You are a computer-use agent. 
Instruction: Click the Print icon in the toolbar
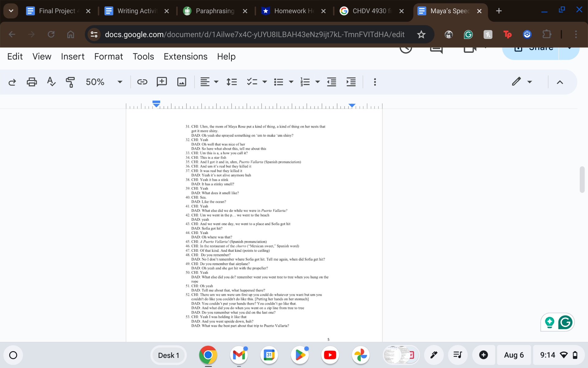tap(32, 82)
